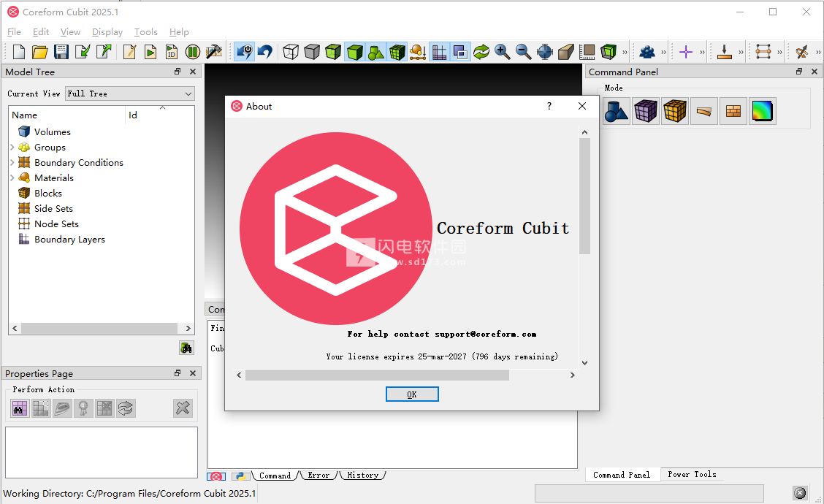This screenshot has width=824, height=504.
Task: Open the View menu
Action: (x=70, y=32)
